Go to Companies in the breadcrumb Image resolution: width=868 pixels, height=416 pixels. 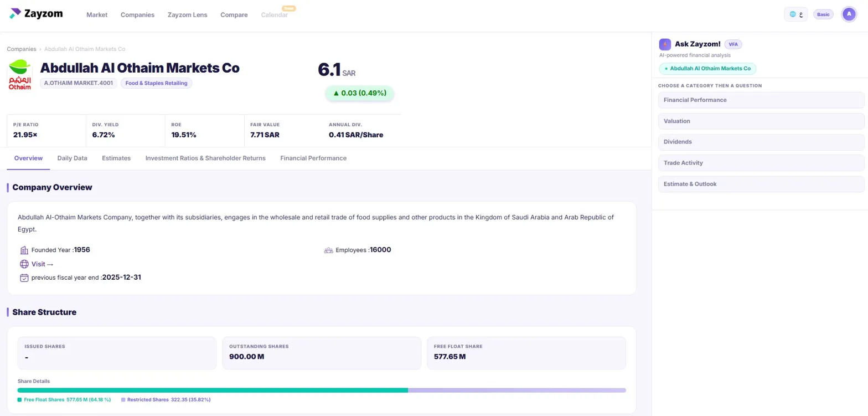[22, 49]
